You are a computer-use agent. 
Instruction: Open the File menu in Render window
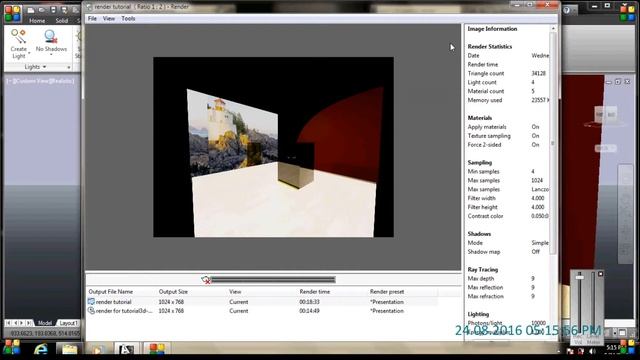coord(92,18)
